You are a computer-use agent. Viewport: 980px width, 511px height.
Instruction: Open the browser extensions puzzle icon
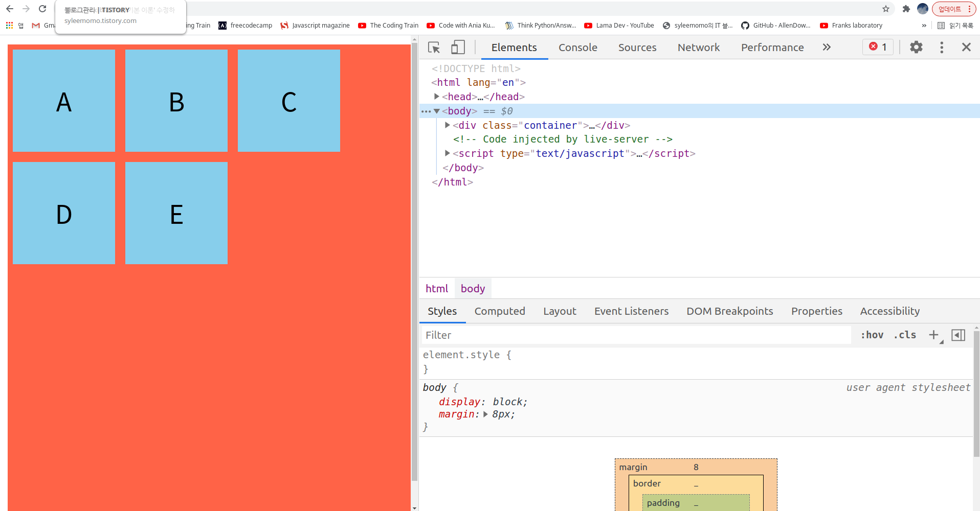(x=906, y=9)
